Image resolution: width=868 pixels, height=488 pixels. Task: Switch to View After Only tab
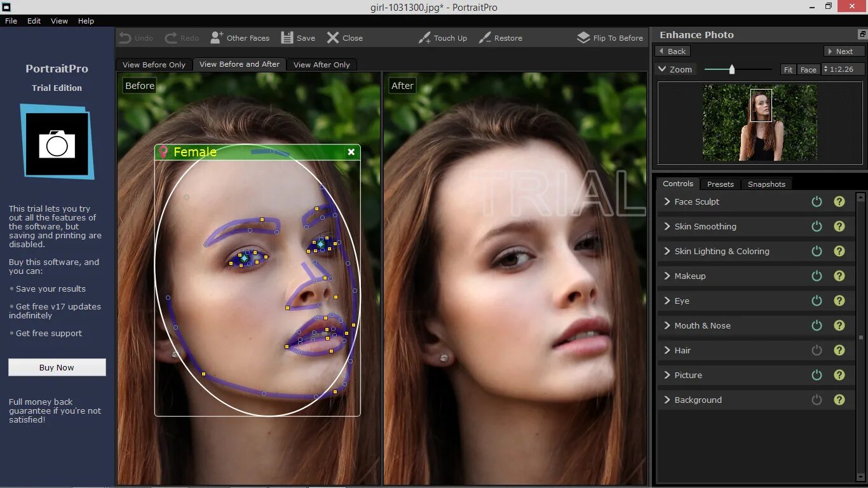[322, 65]
